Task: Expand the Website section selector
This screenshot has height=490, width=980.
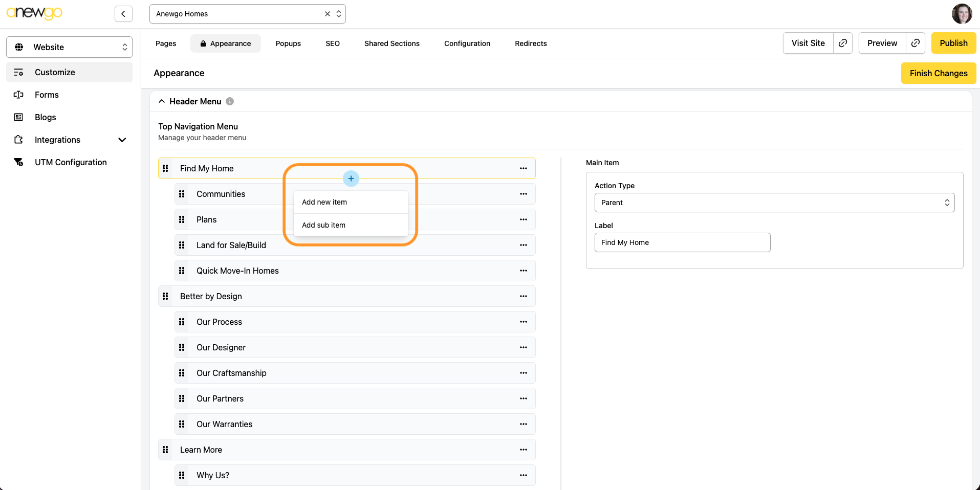Action: pyautogui.click(x=69, y=47)
